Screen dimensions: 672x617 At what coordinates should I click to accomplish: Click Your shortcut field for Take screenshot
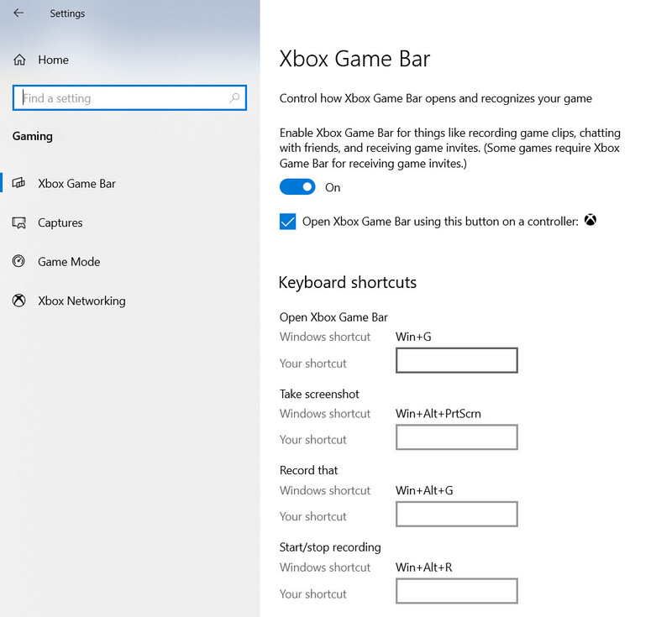pos(457,437)
